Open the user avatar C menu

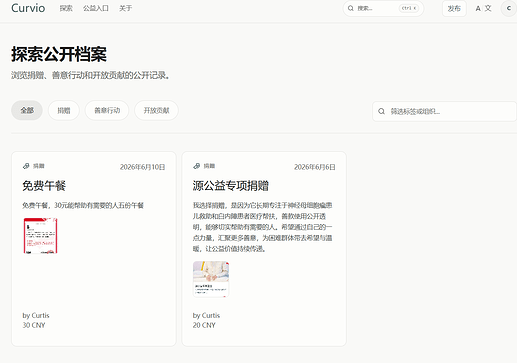tap(509, 8)
